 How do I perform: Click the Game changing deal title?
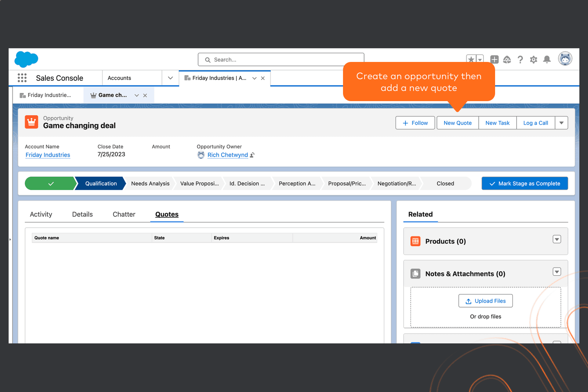(x=79, y=126)
